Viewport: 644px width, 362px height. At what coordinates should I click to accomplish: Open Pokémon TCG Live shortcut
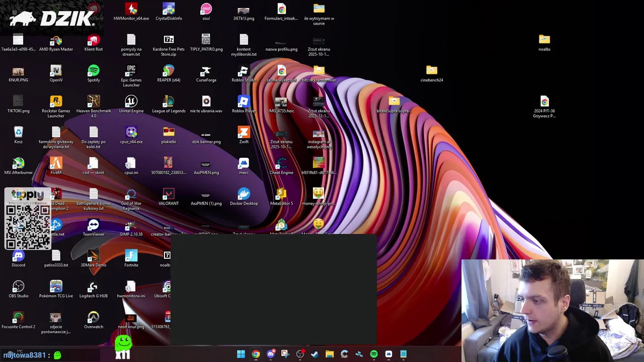click(x=56, y=290)
